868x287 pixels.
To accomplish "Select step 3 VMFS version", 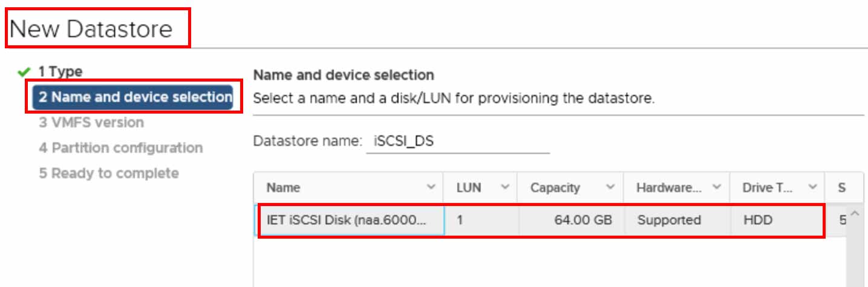I will [91, 123].
